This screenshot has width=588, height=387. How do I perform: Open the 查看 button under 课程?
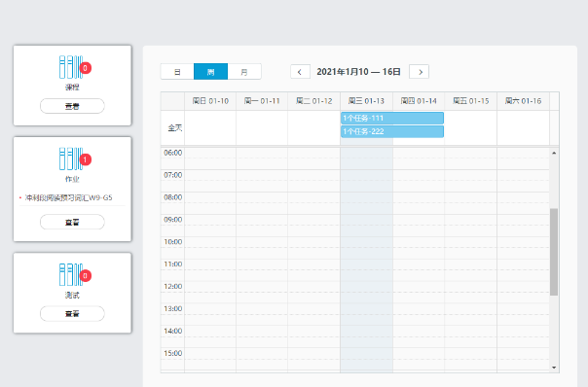[72, 106]
